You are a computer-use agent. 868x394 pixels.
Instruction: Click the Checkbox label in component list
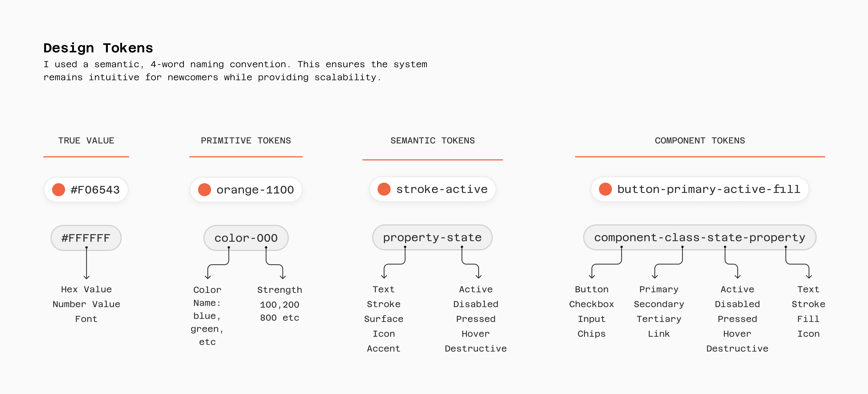(591, 304)
